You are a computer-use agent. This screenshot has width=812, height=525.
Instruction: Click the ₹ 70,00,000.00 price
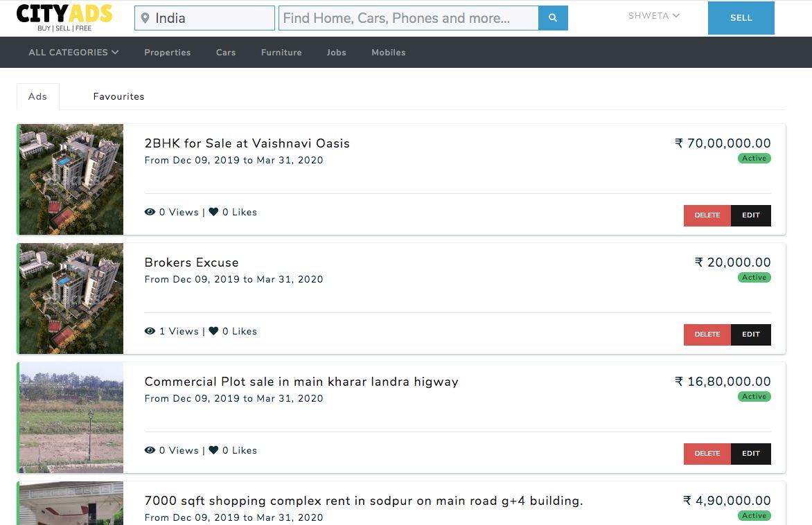(x=723, y=143)
